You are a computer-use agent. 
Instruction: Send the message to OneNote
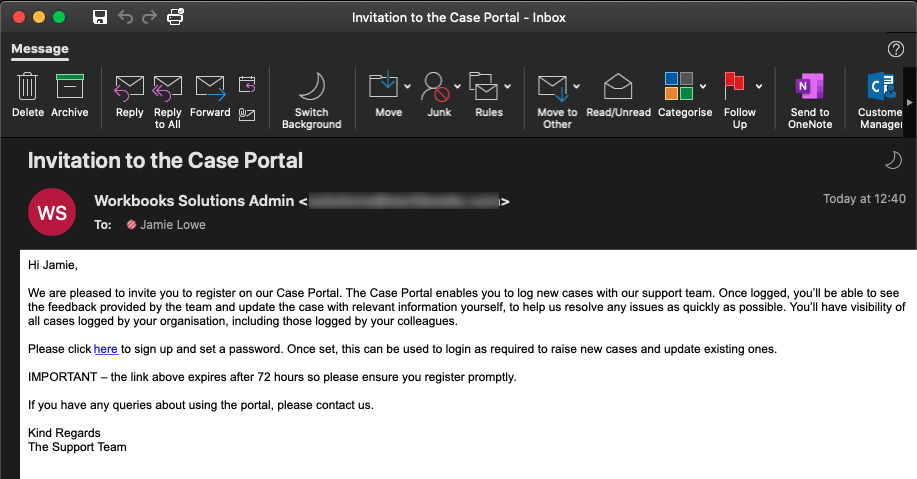809,101
